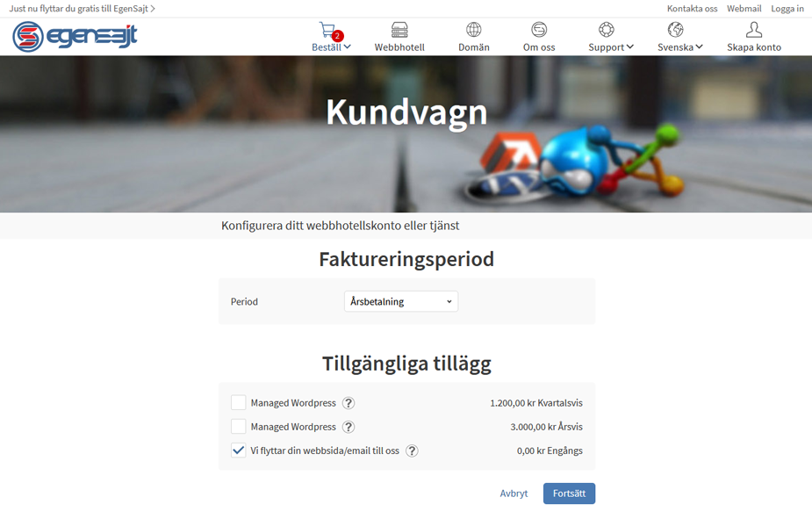The width and height of the screenshot is (812, 519).
Task: Click the 0,00 kr Engångs price
Action: click(x=550, y=451)
